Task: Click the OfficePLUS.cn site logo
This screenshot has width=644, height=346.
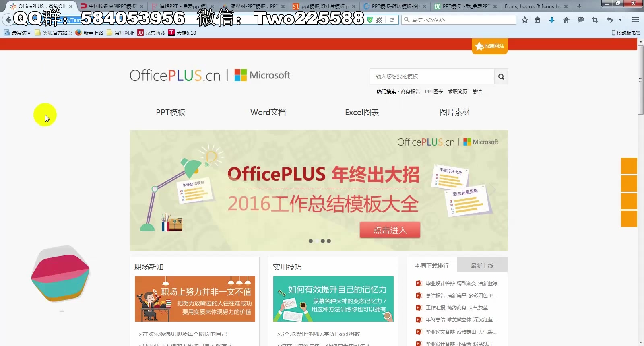Action: 175,75
